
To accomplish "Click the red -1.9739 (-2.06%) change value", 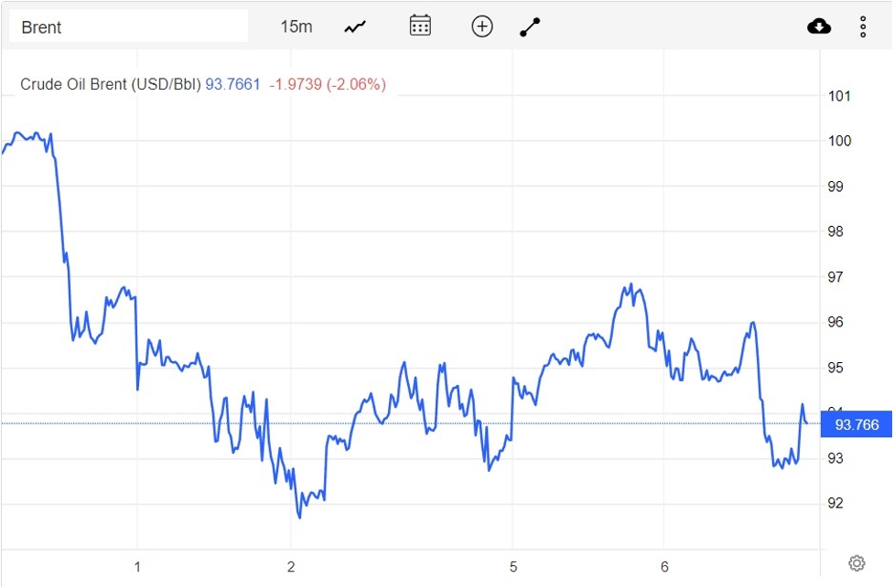I will point(328,84).
